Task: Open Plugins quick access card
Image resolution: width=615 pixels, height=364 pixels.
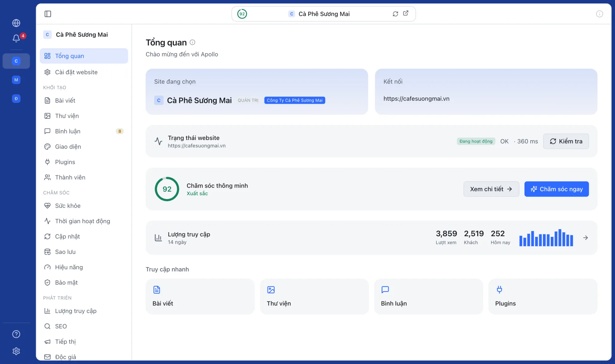Action: [543, 296]
